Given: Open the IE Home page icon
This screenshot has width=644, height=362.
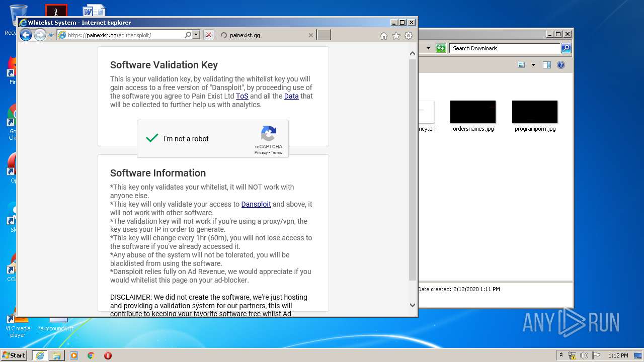Looking at the screenshot, I should pyautogui.click(x=384, y=36).
